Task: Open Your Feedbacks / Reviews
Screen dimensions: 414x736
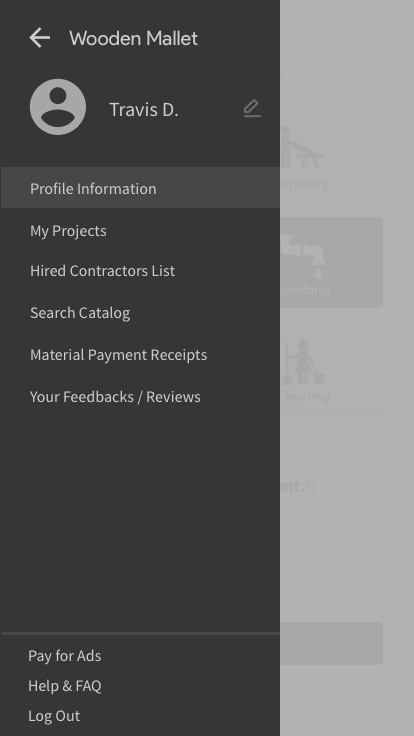Action: pyautogui.click(x=140, y=397)
